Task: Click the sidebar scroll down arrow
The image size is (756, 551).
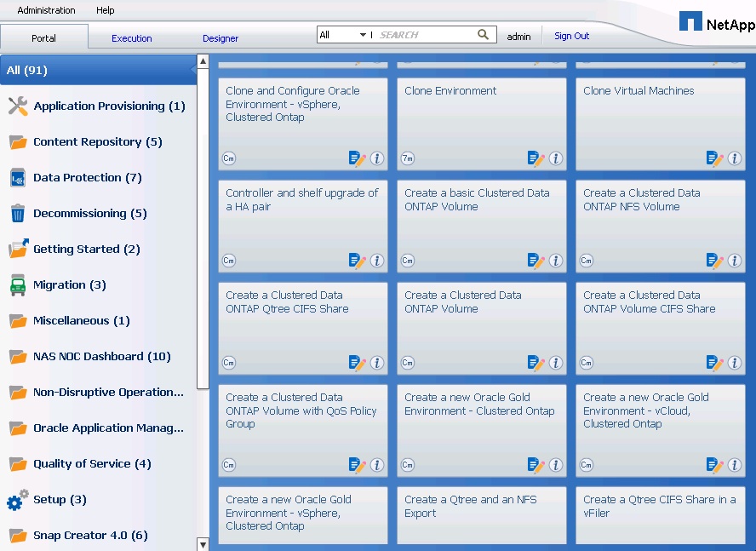Action: (203, 543)
